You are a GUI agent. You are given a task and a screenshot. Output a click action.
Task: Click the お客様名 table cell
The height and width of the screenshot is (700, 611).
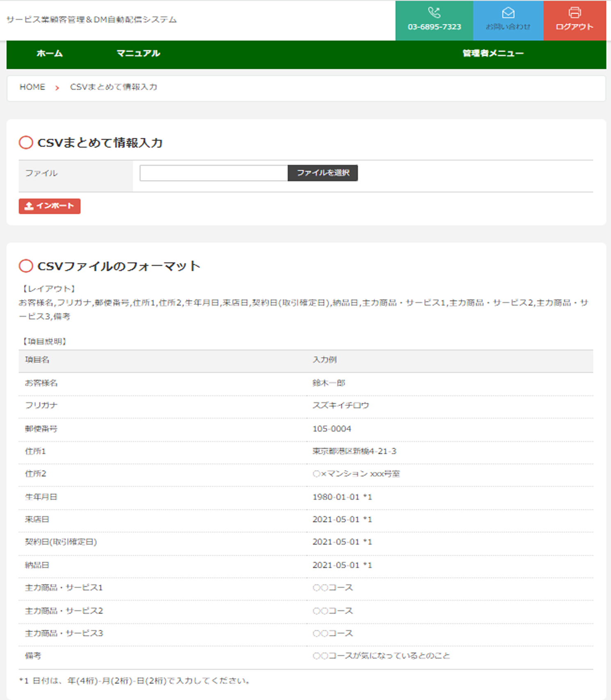tap(41, 383)
